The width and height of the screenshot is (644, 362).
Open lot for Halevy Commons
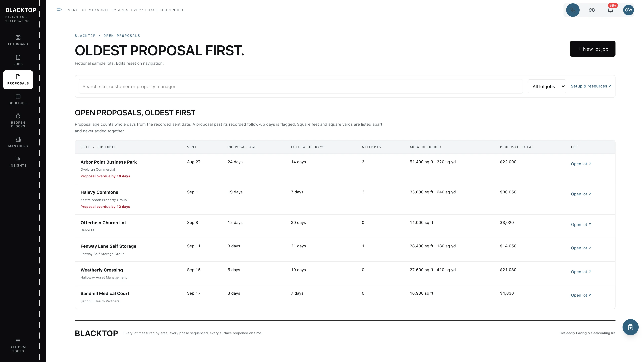pyautogui.click(x=581, y=194)
